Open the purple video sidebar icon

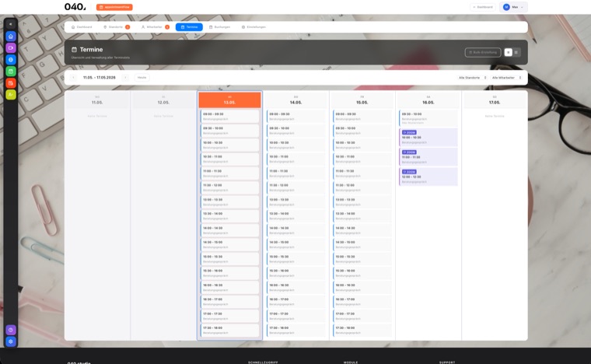click(11, 48)
